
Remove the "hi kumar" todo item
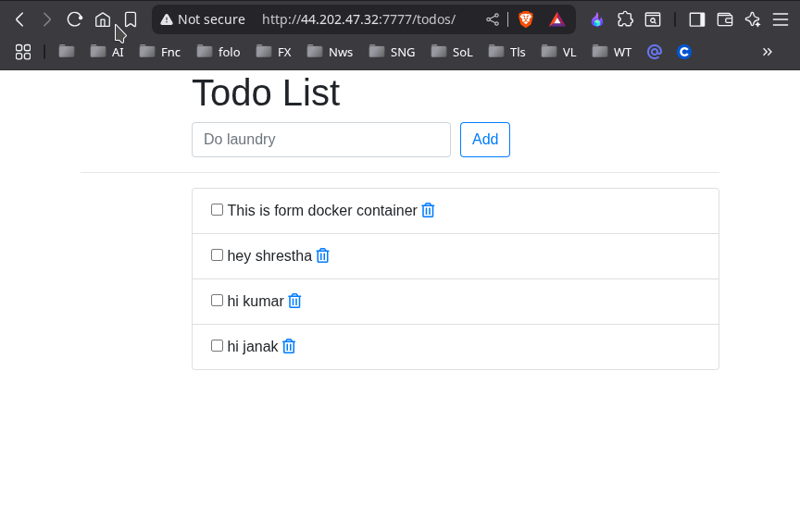pyautogui.click(x=294, y=301)
